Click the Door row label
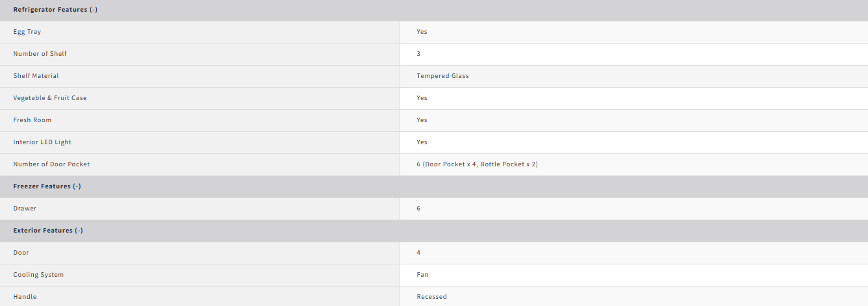Image resolution: width=868 pixels, height=306 pixels. pyautogui.click(x=21, y=253)
